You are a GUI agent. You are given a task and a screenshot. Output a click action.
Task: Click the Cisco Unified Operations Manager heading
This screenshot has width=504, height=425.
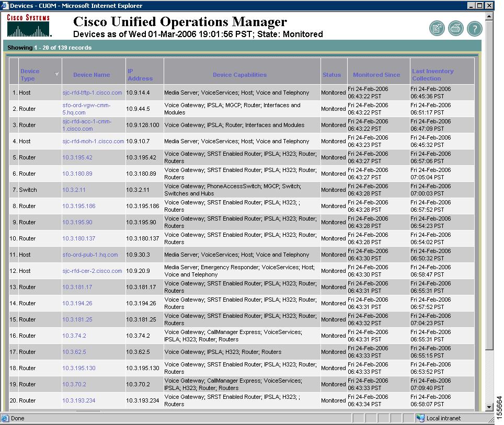[x=180, y=21]
